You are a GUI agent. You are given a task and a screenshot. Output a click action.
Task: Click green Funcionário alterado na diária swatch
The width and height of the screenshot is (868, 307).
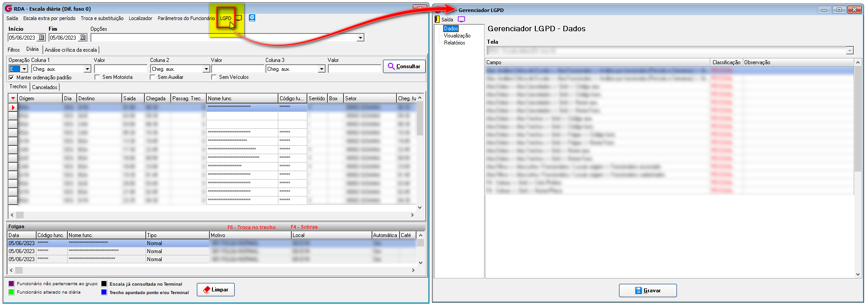12,292
